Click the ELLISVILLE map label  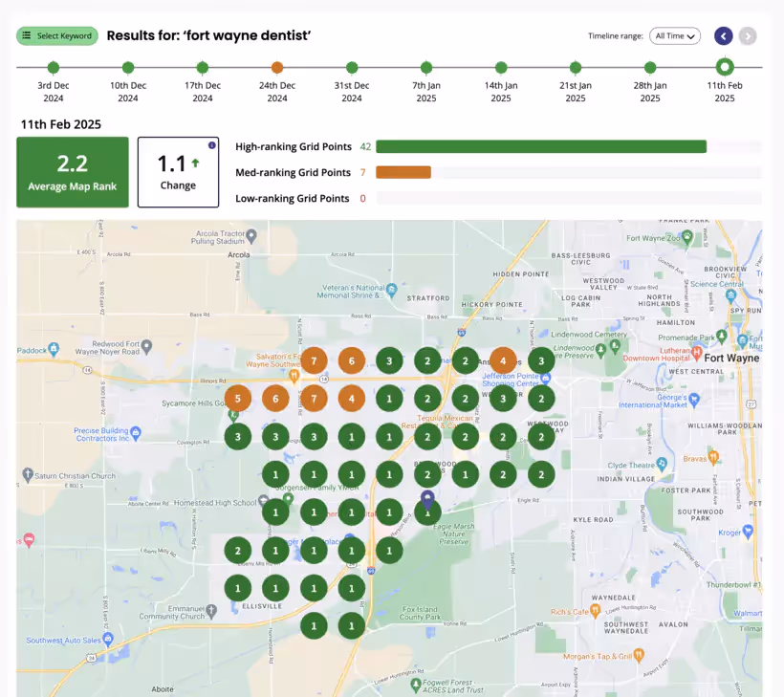pyautogui.click(x=262, y=606)
